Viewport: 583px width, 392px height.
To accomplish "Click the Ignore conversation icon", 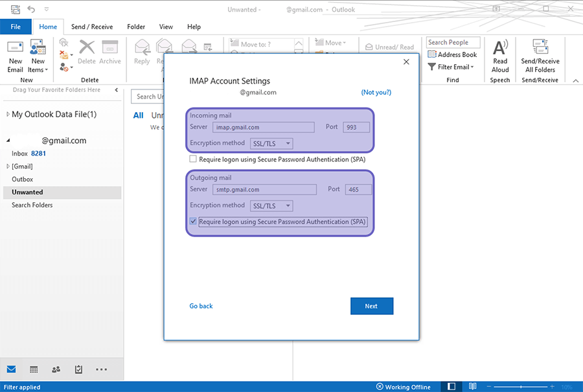I will pyautogui.click(x=64, y=42).
